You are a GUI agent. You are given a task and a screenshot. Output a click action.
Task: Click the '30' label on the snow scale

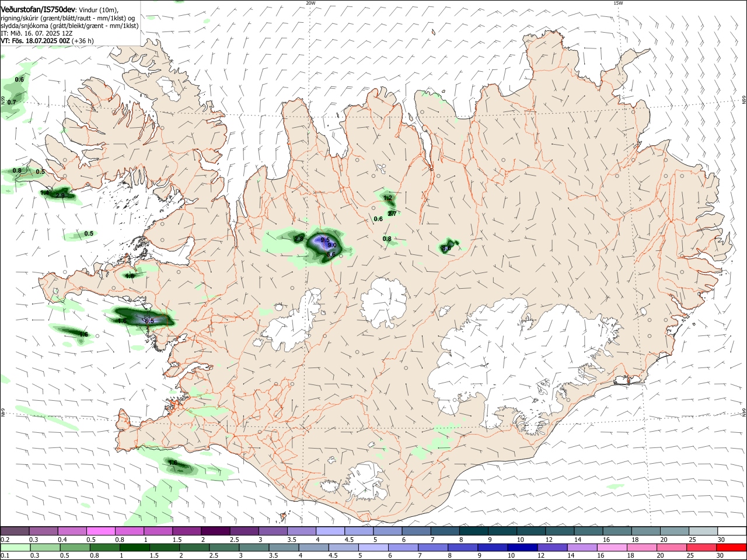(x=721, y=540)
